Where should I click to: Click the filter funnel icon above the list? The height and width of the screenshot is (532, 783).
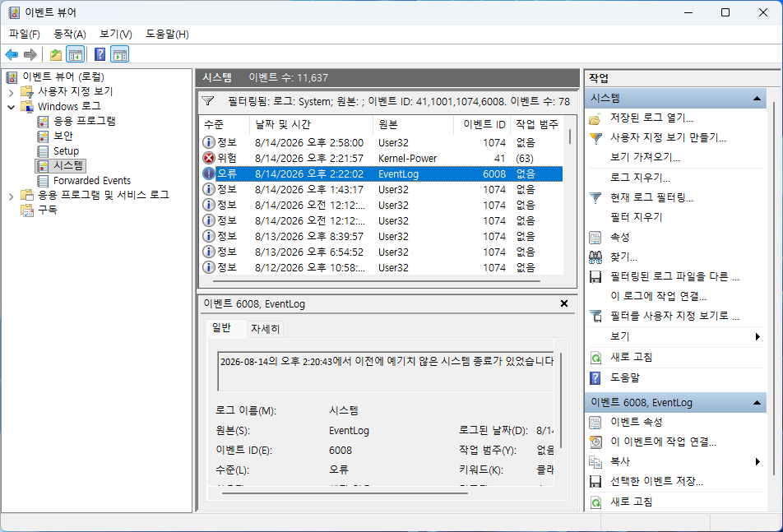pos(208,101)
